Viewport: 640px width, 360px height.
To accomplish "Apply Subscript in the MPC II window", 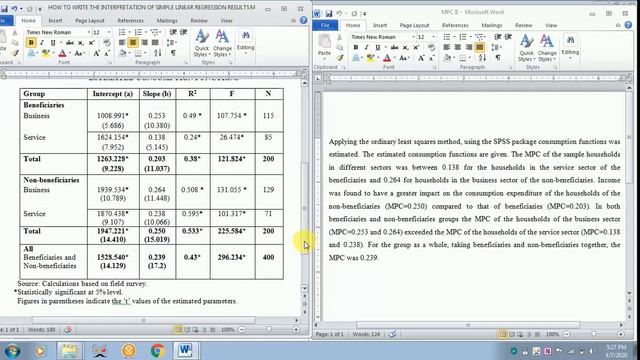I will 406,47.
